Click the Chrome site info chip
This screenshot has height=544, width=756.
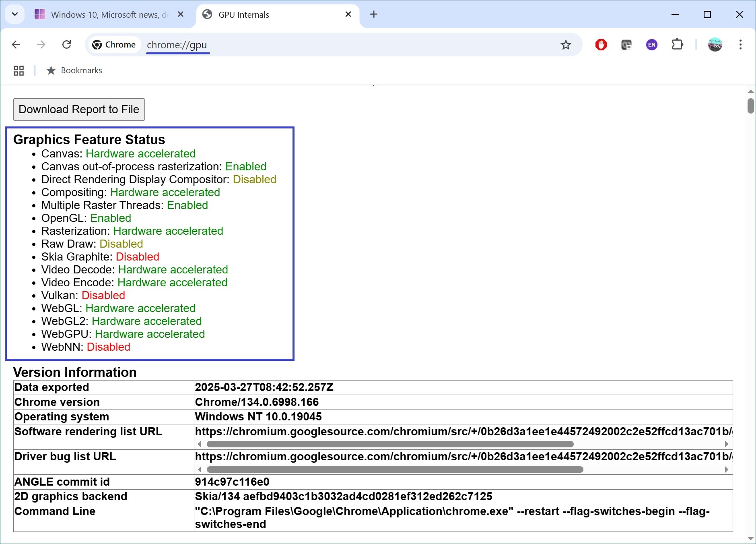tap(114, 45)
